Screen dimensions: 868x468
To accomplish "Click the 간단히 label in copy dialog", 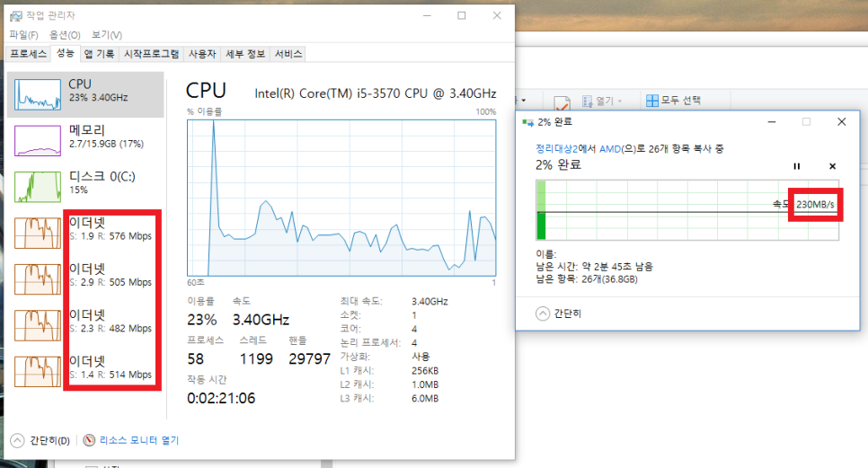I will click(567, 313).
